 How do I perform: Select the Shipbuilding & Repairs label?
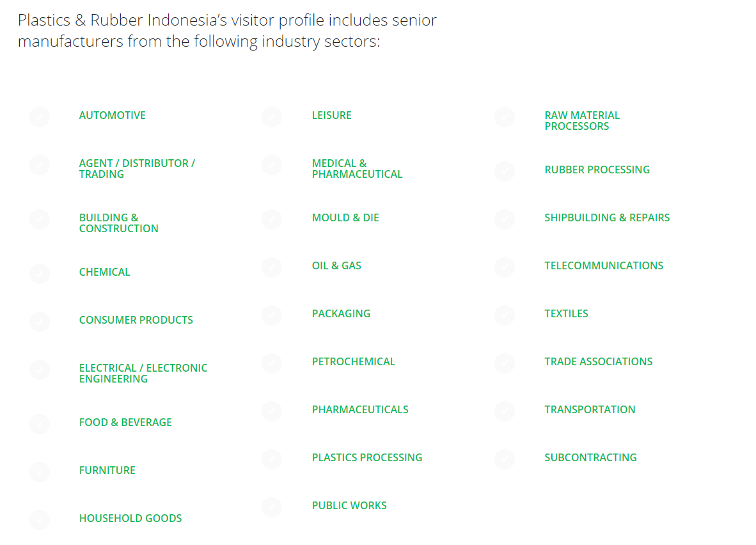(x=607, y=217)
